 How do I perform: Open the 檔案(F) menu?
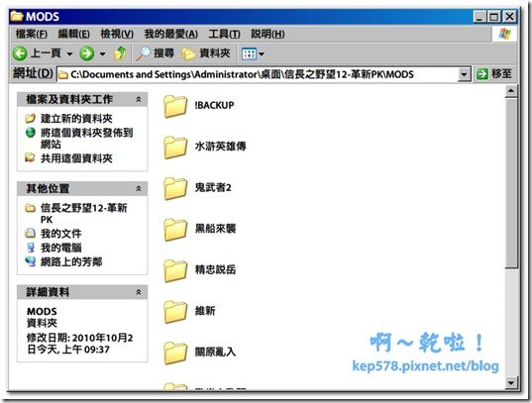tap(32, 34)
